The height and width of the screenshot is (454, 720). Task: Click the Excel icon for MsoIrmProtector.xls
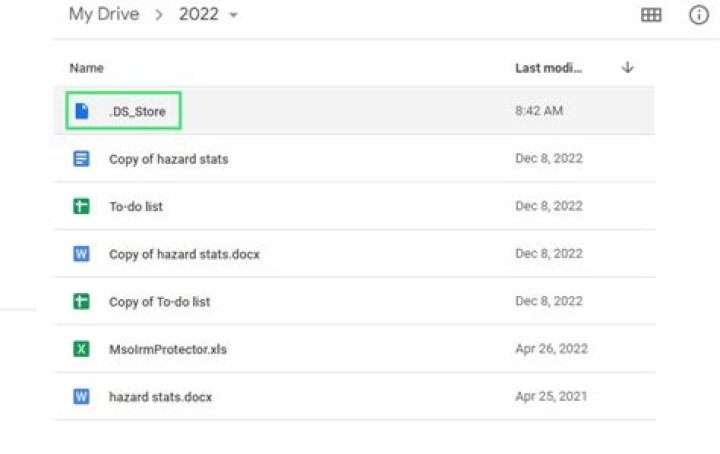tap(82, 349)
